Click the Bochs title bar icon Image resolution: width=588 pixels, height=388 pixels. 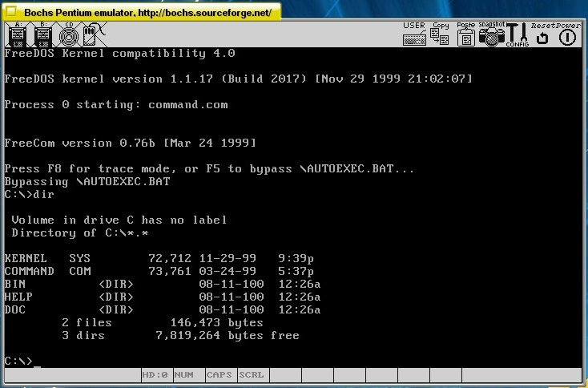(x=11, y=11)
